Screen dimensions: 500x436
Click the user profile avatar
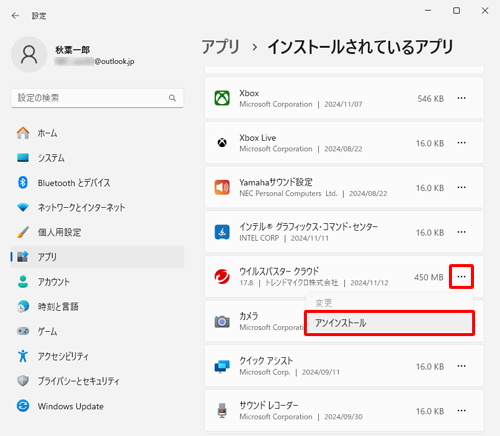coord(29,55)
